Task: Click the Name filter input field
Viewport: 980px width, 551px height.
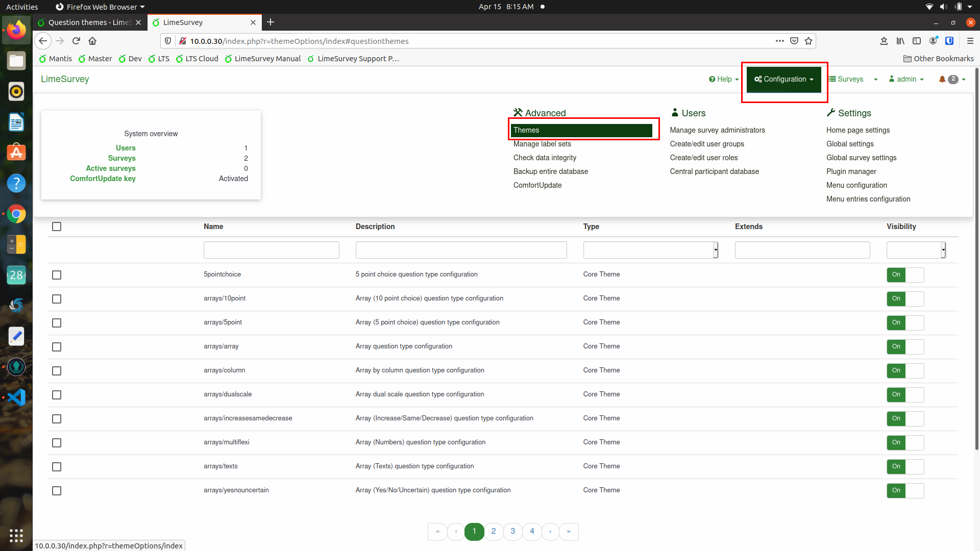Action: pyautogui.click(x=271, y=250)
